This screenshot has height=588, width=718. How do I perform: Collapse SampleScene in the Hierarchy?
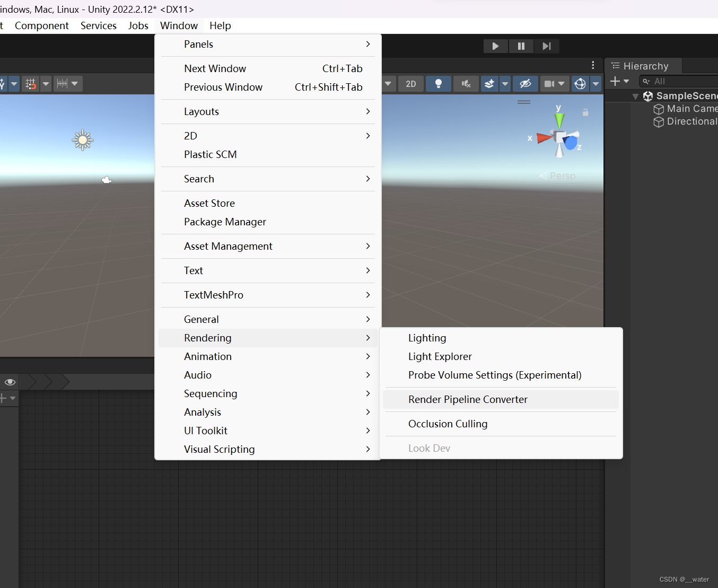636,96
